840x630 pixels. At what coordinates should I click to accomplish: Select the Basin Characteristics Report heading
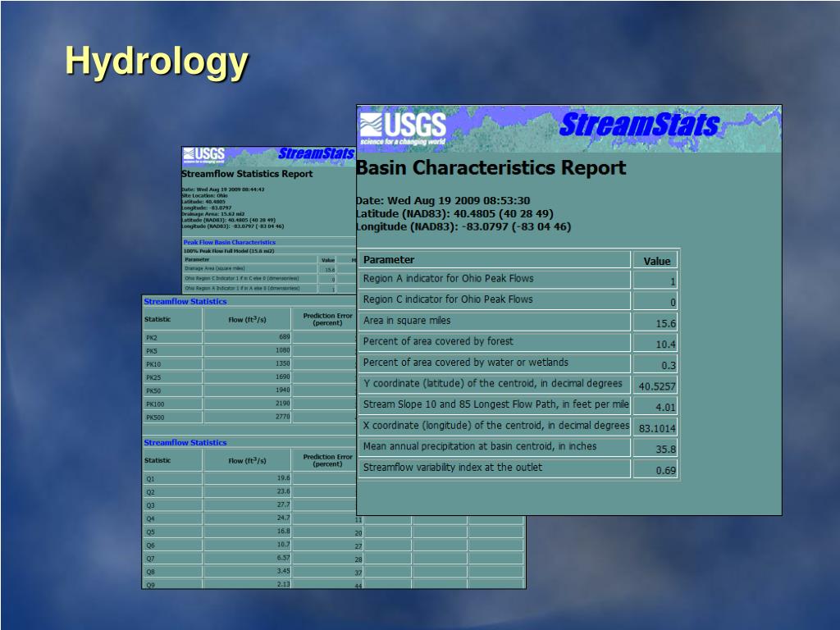pyautogui.click(x=491, y=167)
